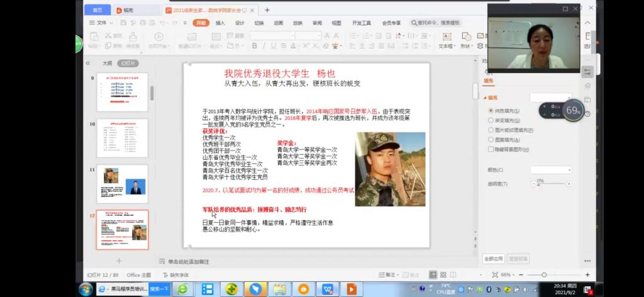644x297 pixels.
Task: Add a new slide with the plus icon
Action: pos(118,261)
